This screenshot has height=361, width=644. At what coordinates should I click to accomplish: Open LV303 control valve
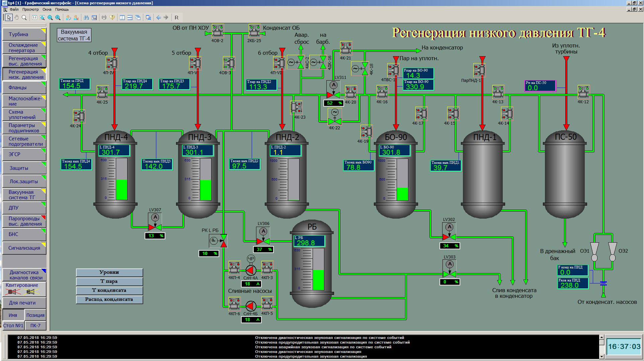coord(449,268)
